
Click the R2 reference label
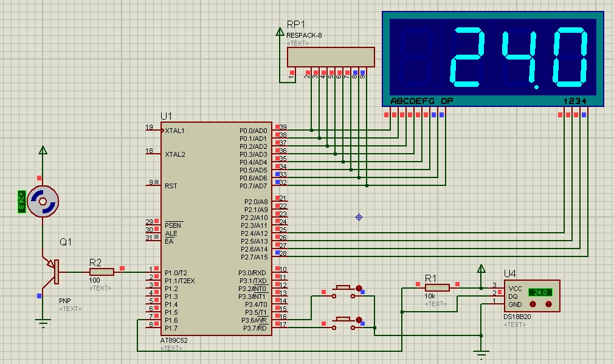(x=95, y=263)
